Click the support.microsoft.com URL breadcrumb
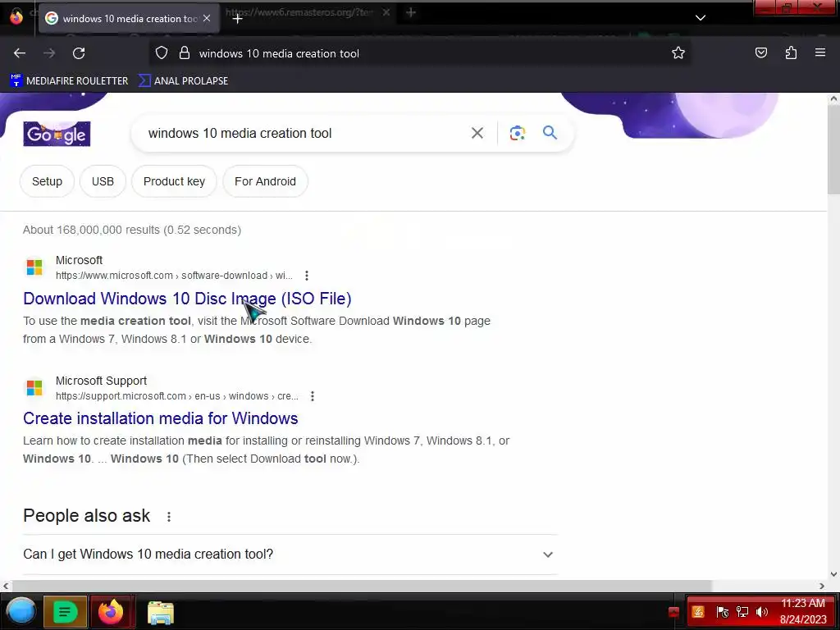Viewport: 840px width, 630px height. (x=177, y=396)
